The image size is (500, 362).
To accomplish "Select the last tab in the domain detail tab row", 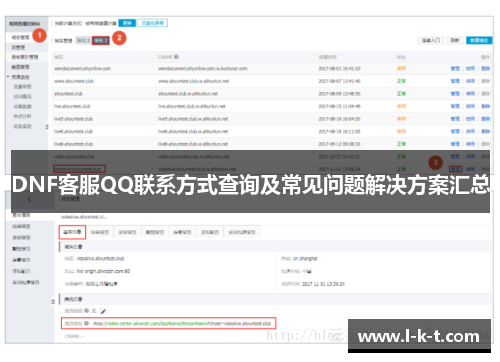I will tap(242, 232).
